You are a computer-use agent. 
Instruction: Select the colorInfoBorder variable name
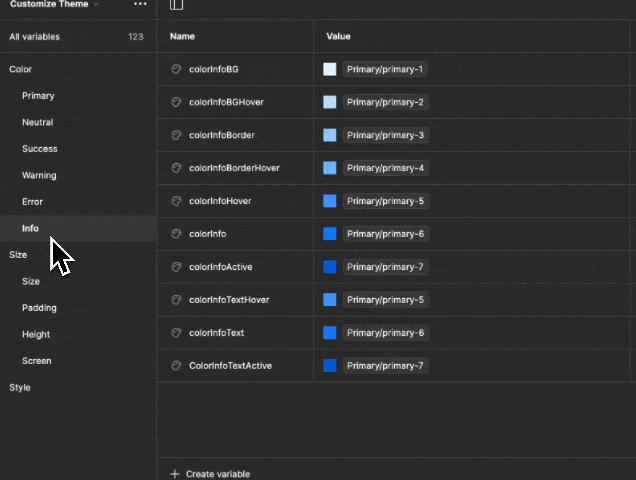pyautogui.click(x=222, y=135)
